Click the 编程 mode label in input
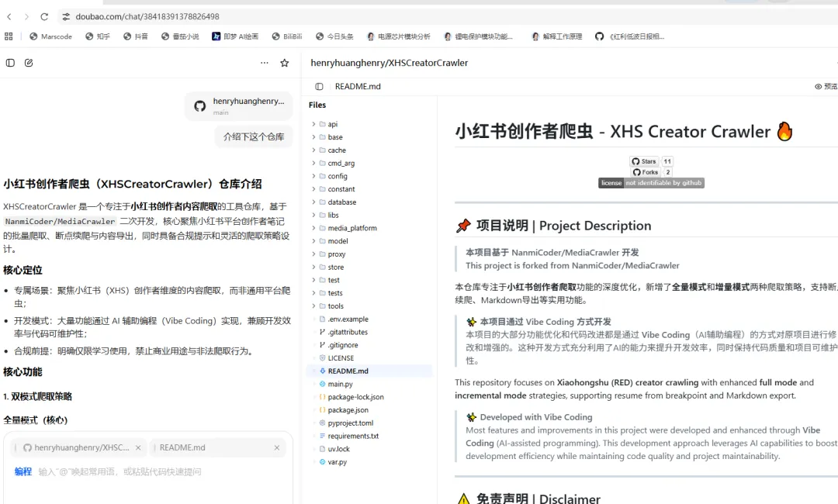The image size is (838, 504). (x=23, y=471)
